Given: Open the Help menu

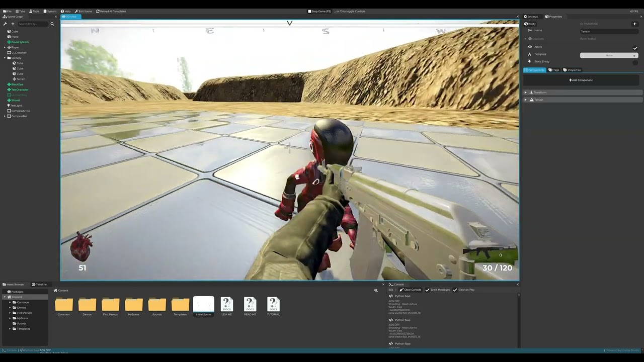Looking at the screenshot, I should coord(66,11).
